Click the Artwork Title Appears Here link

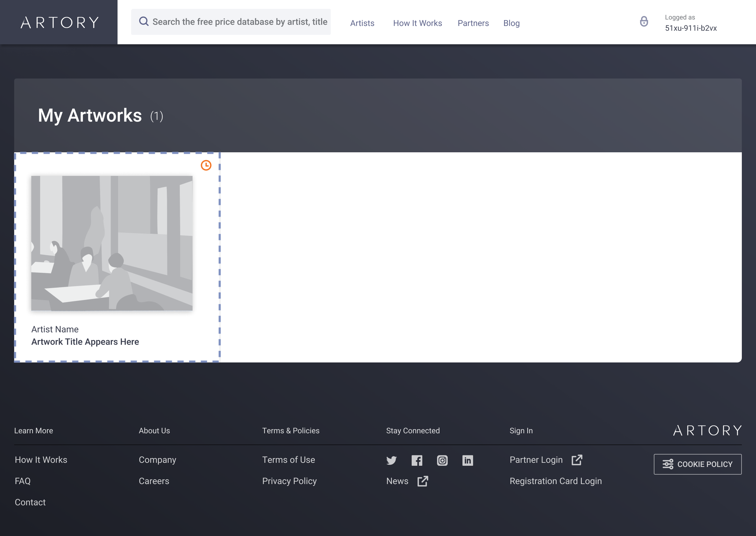85,341
